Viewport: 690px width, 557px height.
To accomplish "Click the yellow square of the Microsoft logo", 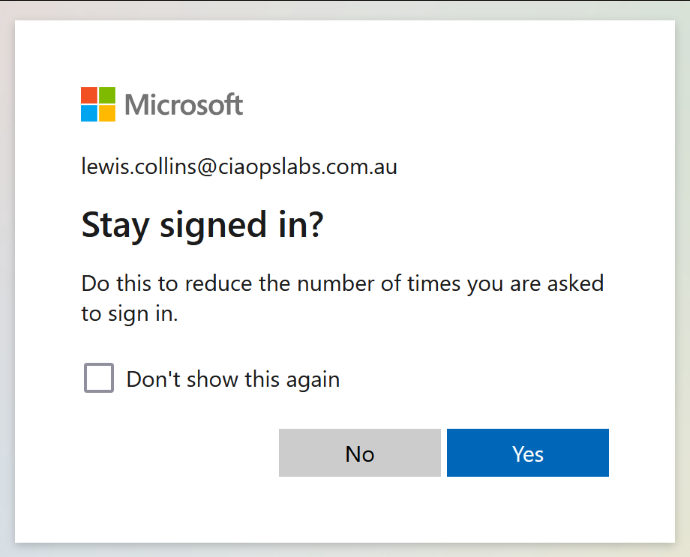I will pos(107,113).
